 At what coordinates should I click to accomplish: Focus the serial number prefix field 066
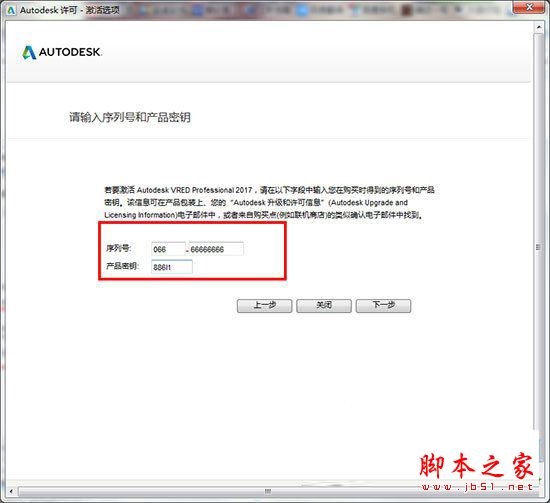(168, 249)
